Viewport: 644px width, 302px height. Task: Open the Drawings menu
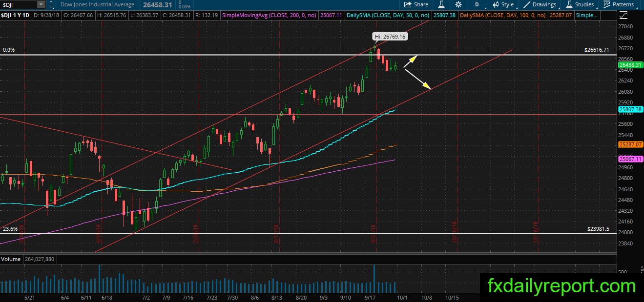pos(540,4)
